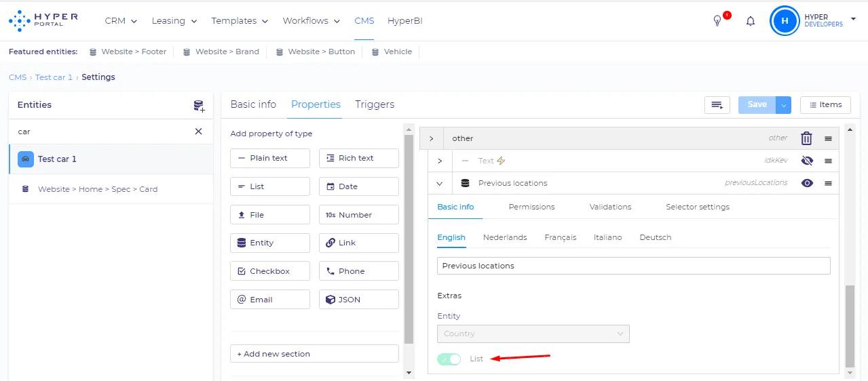The width and height of the screenshot is (868, 381).
Task: Click the English name input field
Action: pyautogui.click(x=634, y=266)
